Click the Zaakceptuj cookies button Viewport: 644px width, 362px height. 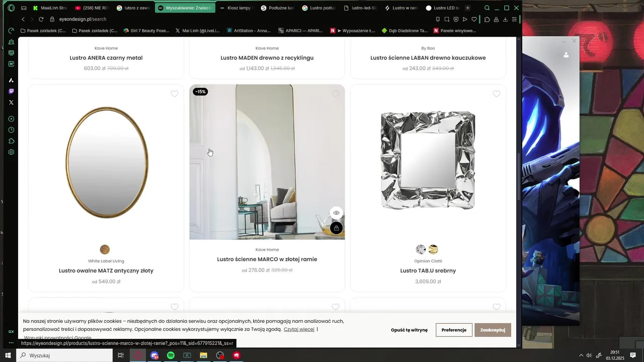(493, 330)
